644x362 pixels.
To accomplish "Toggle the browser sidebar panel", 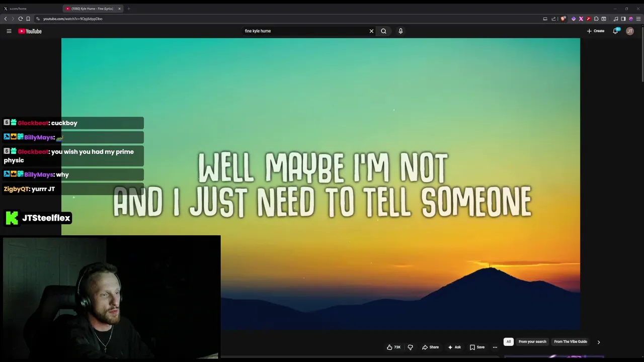I will point(623,19).
